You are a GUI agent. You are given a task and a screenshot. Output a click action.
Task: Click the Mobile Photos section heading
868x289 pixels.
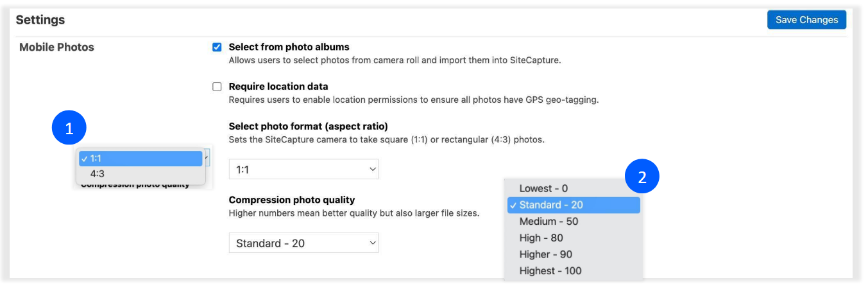click(56, 47)
